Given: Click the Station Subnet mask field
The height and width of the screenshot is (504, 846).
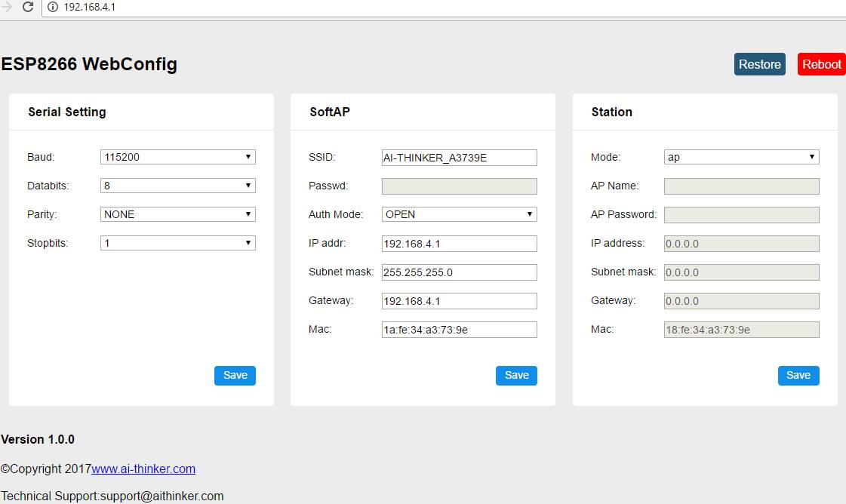Looking at the screenshot, I should coord(741,272).
